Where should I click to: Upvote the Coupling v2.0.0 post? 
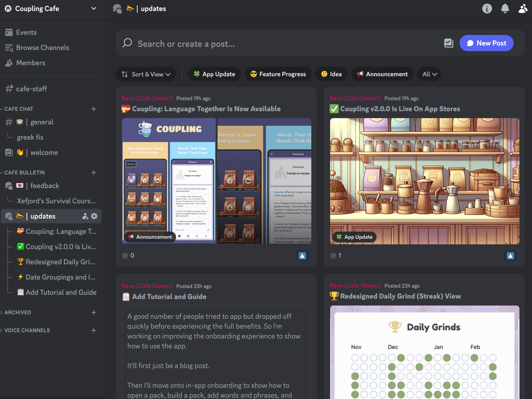(510, 256)
